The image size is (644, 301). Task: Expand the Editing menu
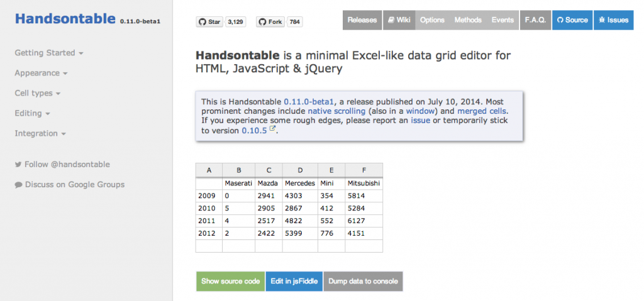pos(33,113)
